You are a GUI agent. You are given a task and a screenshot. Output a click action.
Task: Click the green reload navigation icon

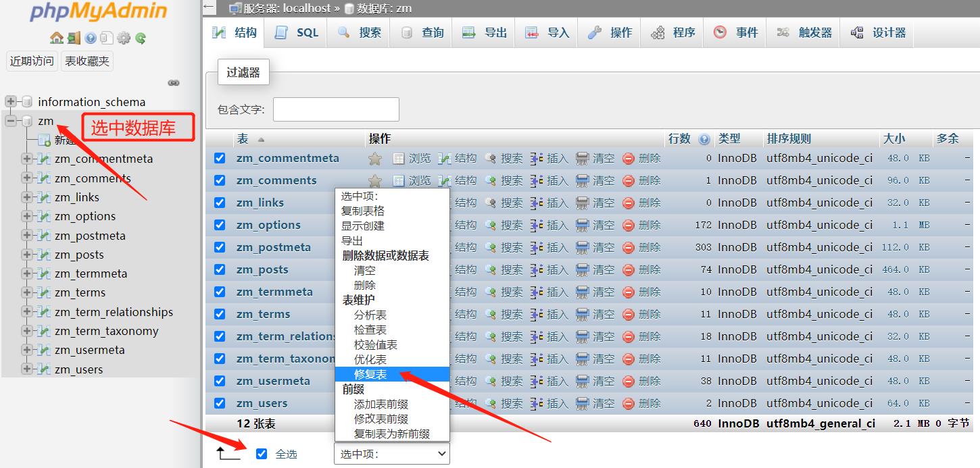(x=140, y=38)
